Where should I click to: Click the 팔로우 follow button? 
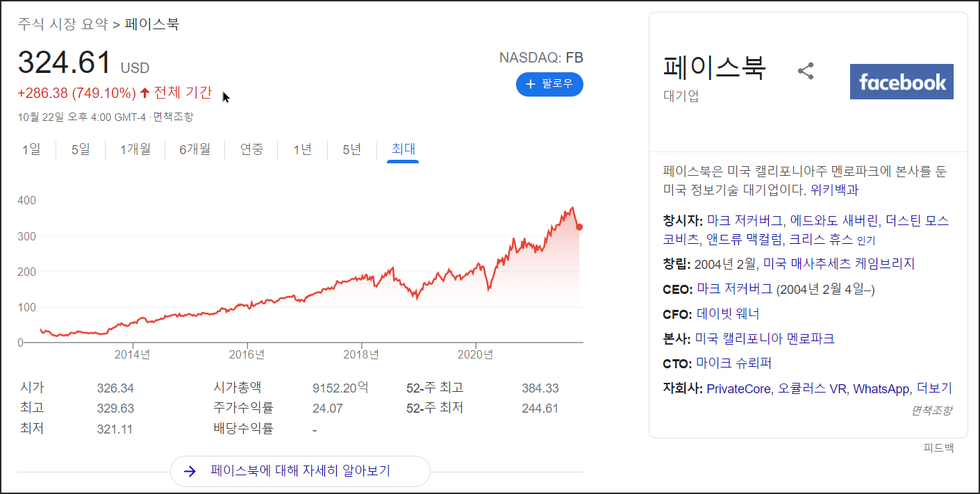[549, 84]
